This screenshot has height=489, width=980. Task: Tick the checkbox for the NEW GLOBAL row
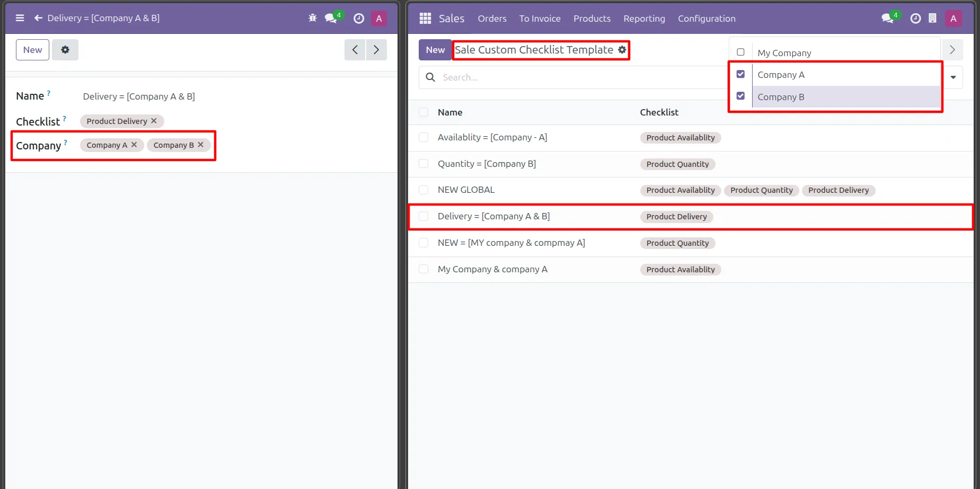click(x=423, y=190)
